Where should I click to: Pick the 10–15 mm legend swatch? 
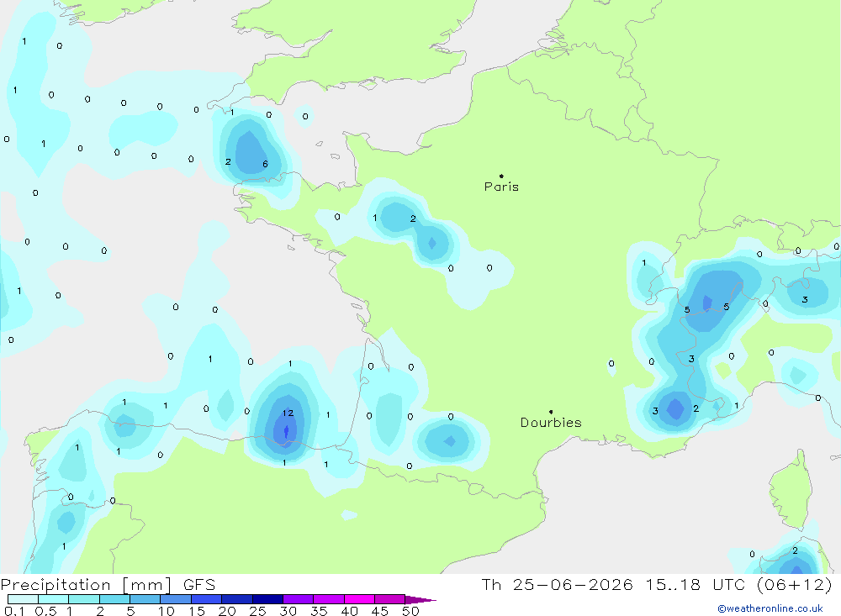click(x=176, y=599)
